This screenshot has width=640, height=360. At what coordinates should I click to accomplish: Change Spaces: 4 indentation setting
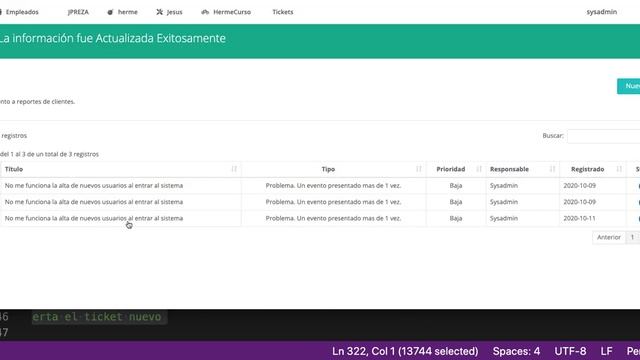[516, 351]
